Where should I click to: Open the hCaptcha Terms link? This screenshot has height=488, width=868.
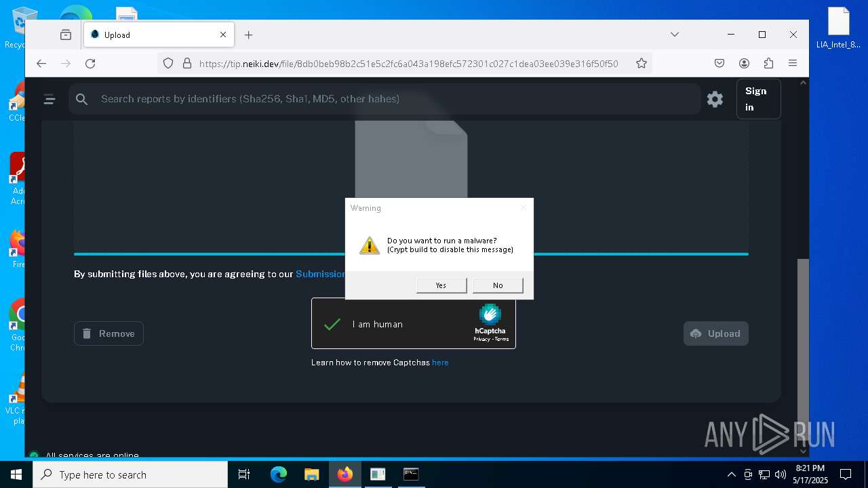coord(502,339)
